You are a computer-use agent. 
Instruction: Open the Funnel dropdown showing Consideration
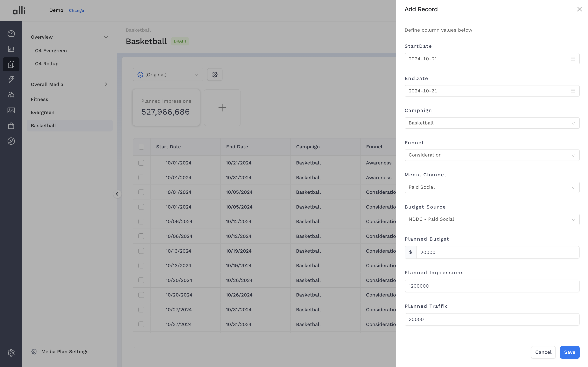point(492,155)
